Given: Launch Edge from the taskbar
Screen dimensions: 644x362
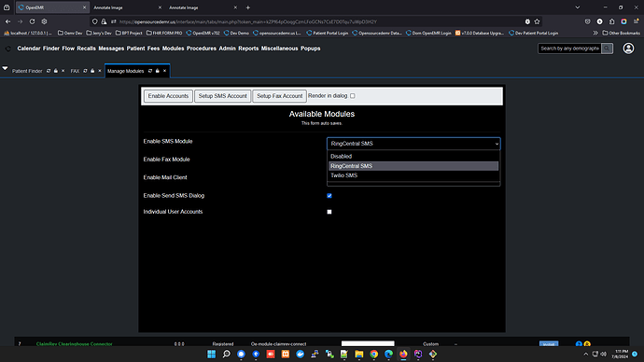Looking at the screenshot, I should coord(388,354).
